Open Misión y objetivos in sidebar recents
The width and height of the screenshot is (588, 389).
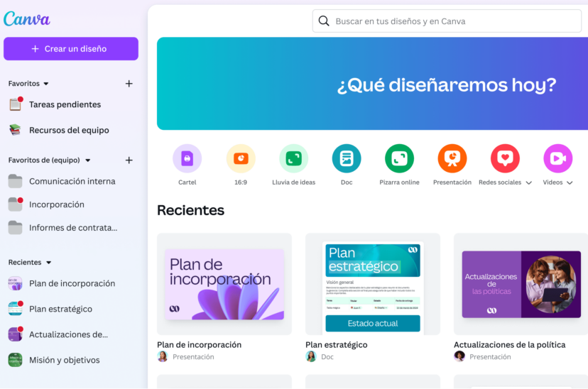[65, 360]
